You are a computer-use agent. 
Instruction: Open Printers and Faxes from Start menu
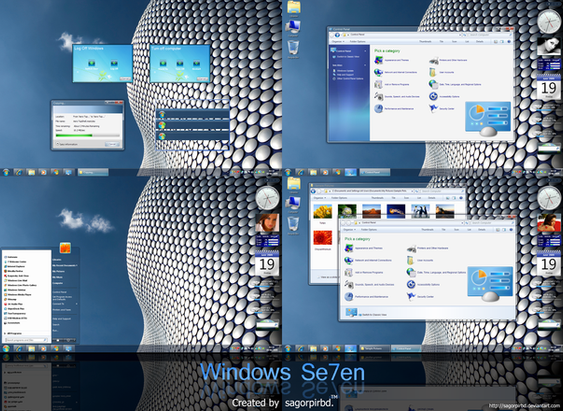(62, 309)
